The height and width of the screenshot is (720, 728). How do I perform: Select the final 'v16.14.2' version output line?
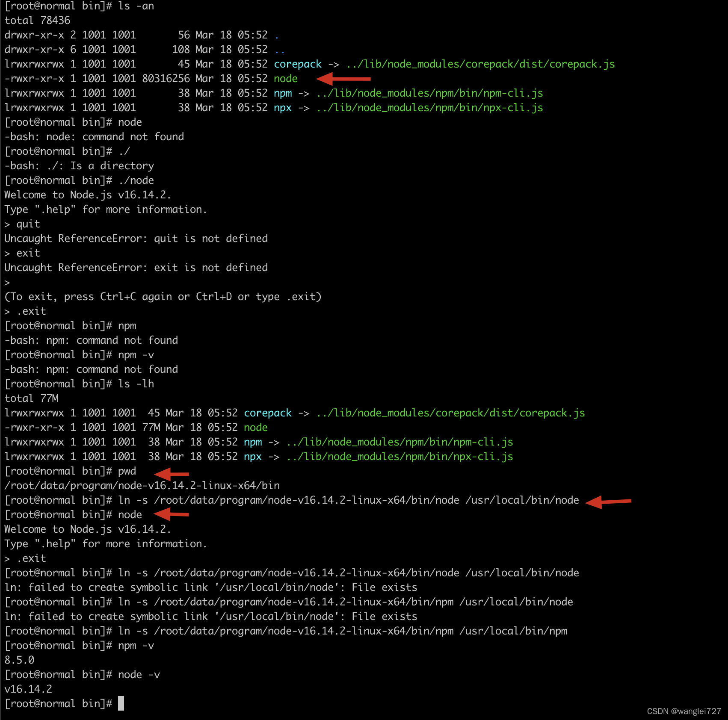(28, 689)
